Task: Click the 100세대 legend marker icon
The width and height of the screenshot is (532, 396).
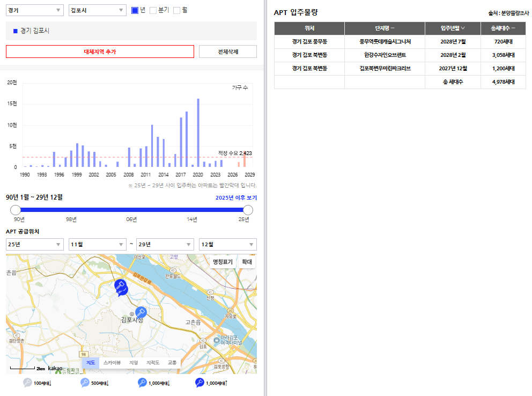Action: 27,383
